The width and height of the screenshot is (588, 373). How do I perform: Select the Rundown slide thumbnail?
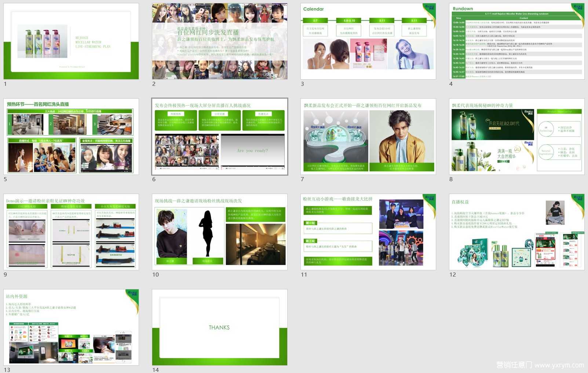(517, 41)
